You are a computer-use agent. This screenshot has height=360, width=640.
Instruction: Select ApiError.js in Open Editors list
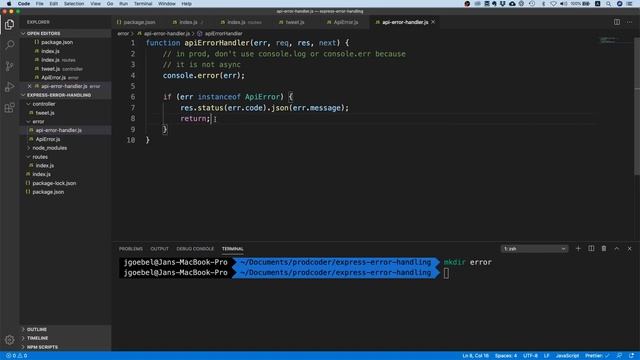(53, 78)
